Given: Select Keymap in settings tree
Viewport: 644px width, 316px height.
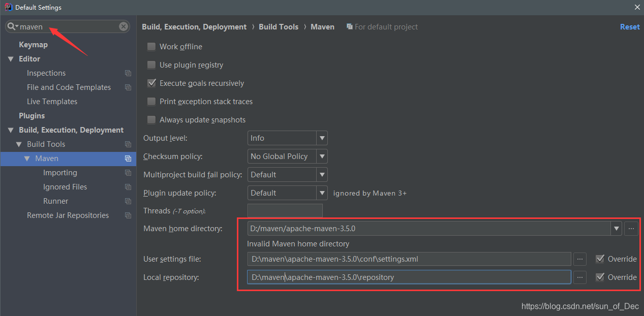Looking at the screenshot, I should pos(33,45).
